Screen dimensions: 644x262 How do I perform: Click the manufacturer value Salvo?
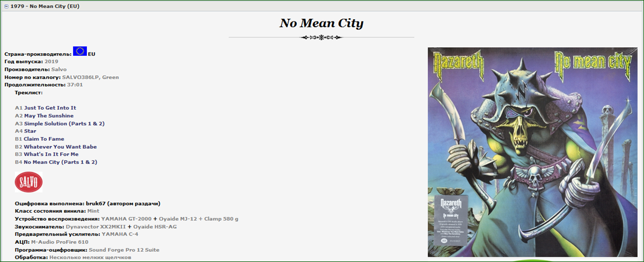click(x=59, y=69)
